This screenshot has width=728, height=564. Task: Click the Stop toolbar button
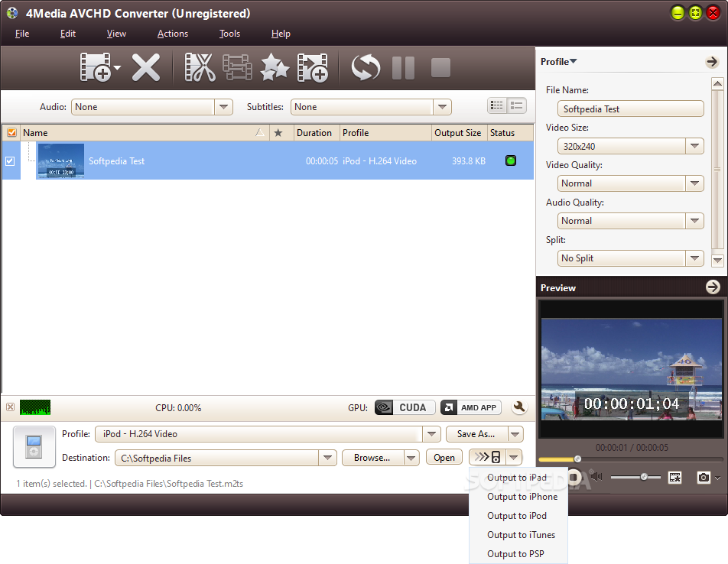tap(440, 68)
